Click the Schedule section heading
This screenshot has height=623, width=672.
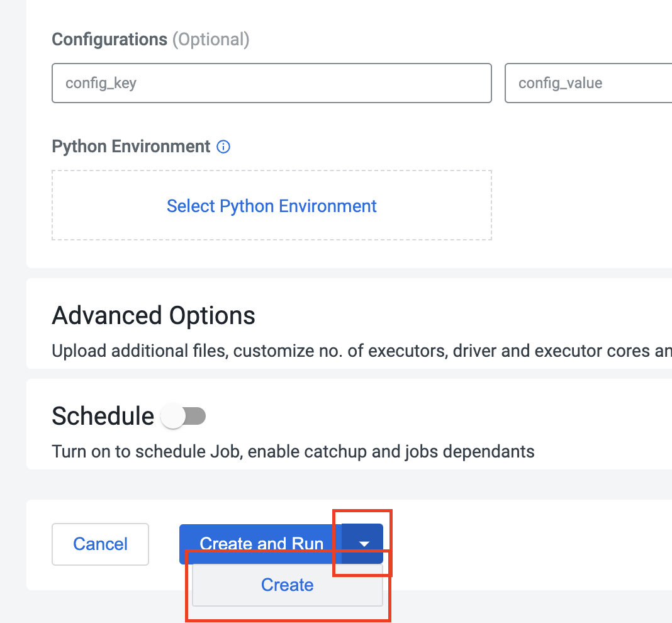[103, 416]
